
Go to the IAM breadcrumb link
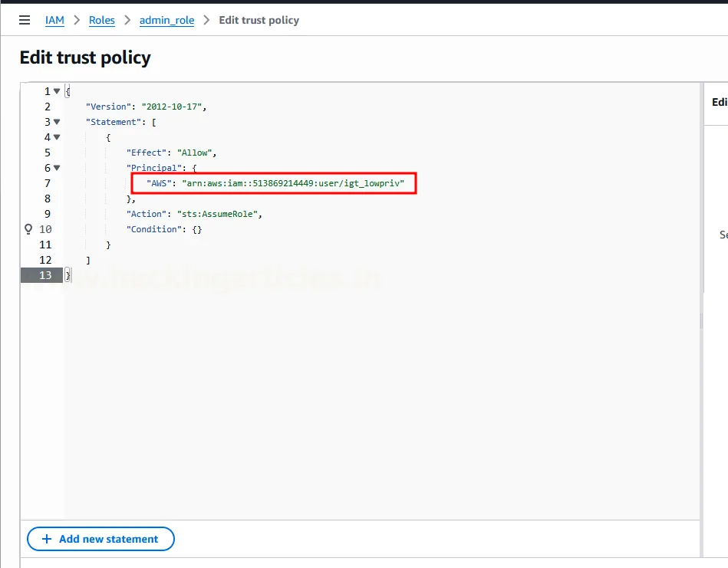pyautogui.click(x=54, y=20)
